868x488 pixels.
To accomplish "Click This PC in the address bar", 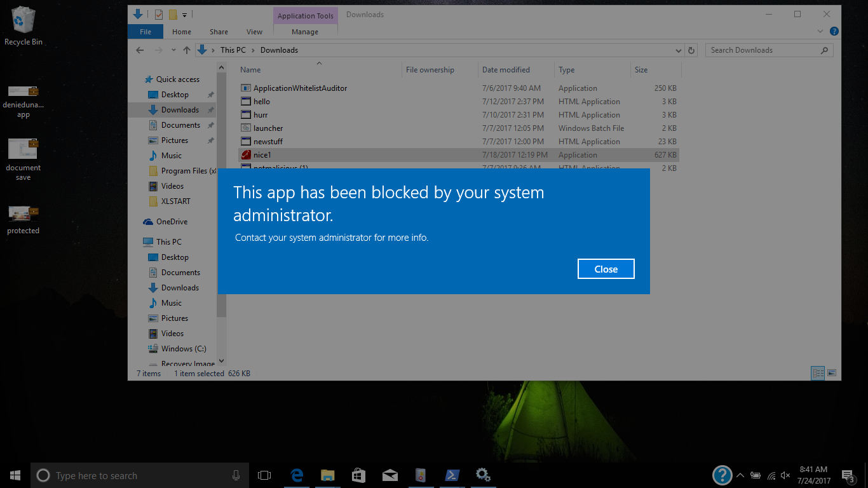I will click(233, 50).
